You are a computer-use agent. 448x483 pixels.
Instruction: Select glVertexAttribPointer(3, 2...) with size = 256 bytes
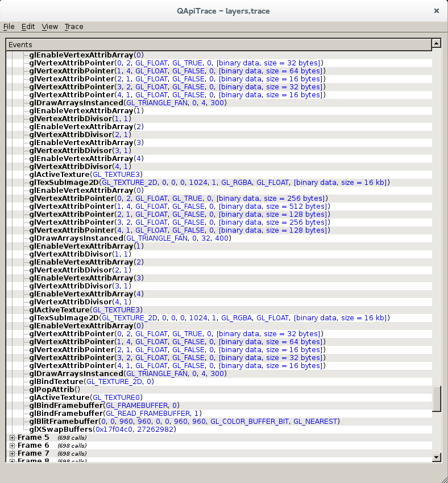pos(180,222)
